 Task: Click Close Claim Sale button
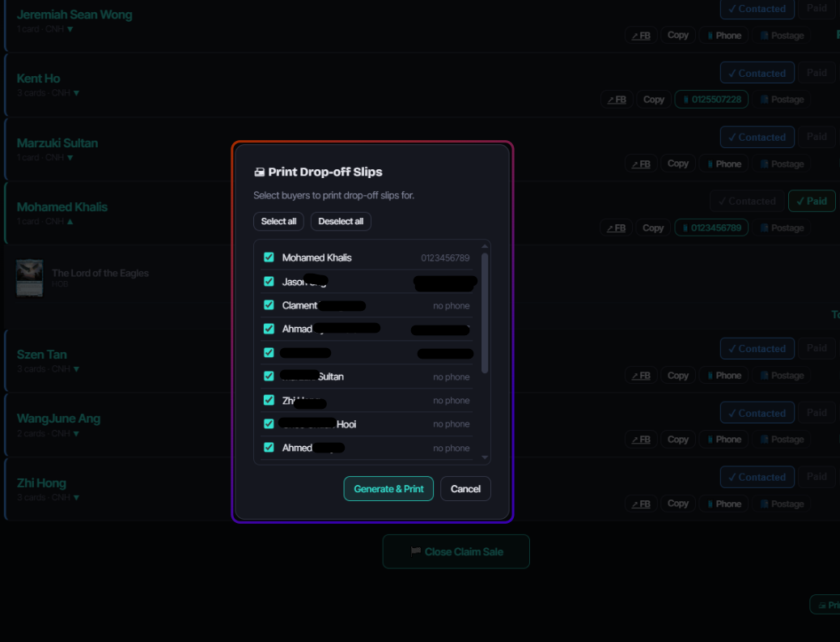(456, 551)
